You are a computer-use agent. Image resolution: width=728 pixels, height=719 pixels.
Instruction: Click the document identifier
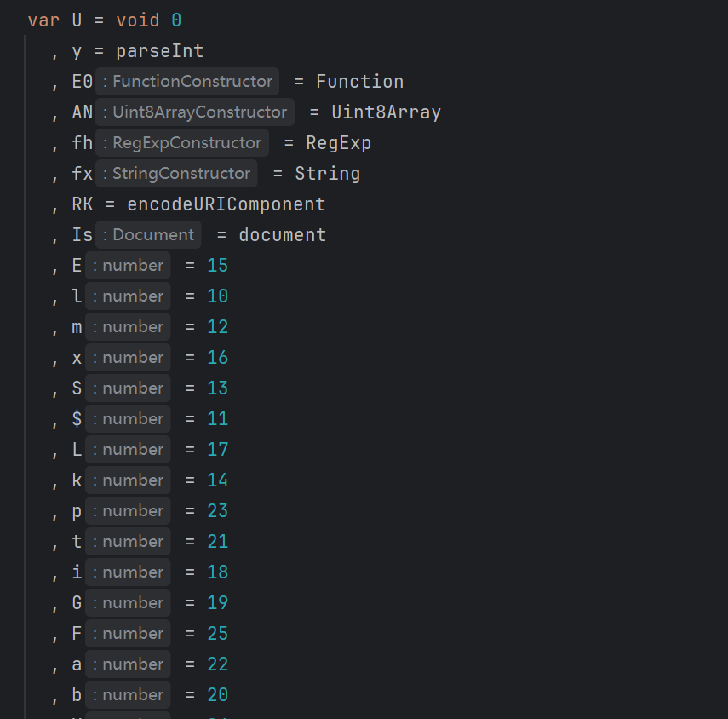click(x=283, y=235)
